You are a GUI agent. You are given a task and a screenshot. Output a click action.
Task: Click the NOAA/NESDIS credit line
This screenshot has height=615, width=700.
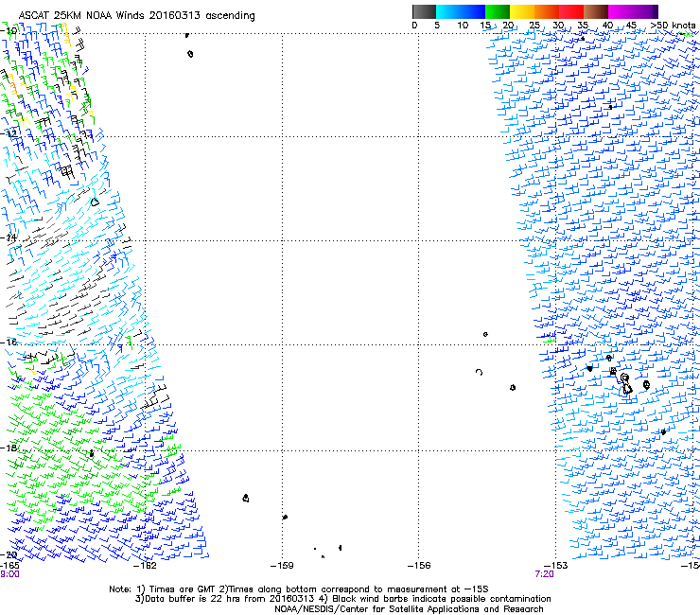(409, 609)
